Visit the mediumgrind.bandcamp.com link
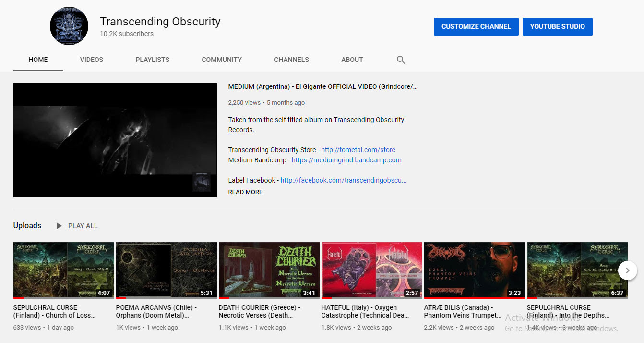This screenshot has width=644, height=343. tap(346, 160)
